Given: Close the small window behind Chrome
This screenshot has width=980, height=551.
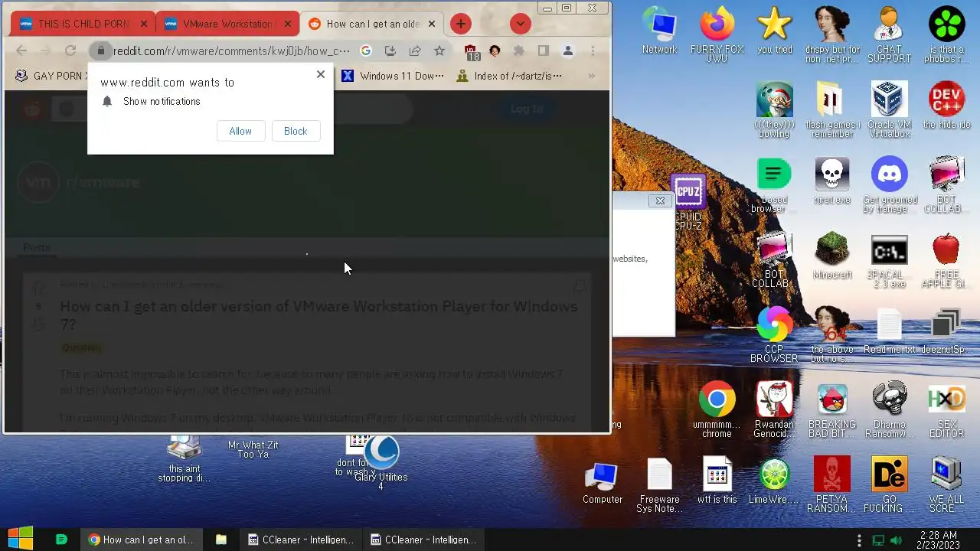Looking at the screenshot, I should 660,201.
